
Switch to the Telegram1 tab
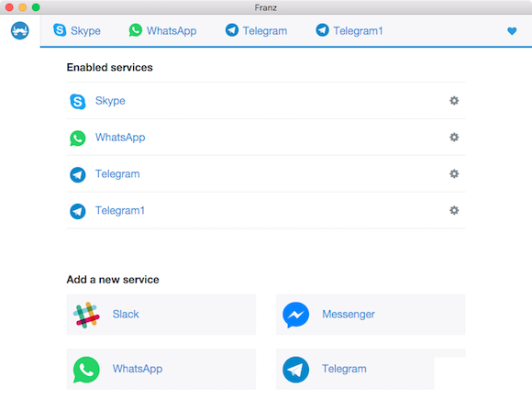[349, 30]
